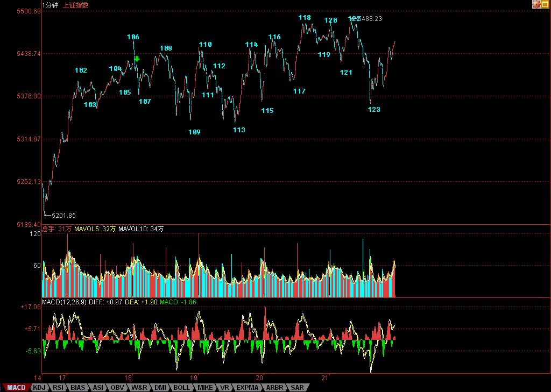Click the orange window square icon
Viewport: 551px width, 392px height.
pos(546,4)
